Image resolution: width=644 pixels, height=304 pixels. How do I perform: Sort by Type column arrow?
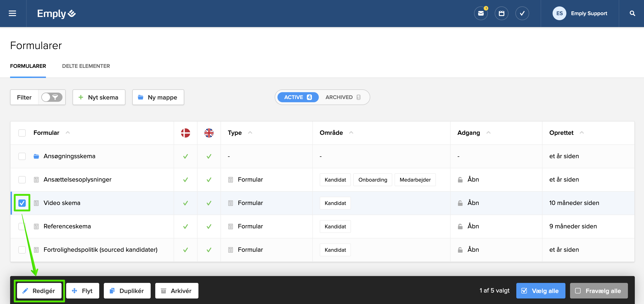(250, 133)
